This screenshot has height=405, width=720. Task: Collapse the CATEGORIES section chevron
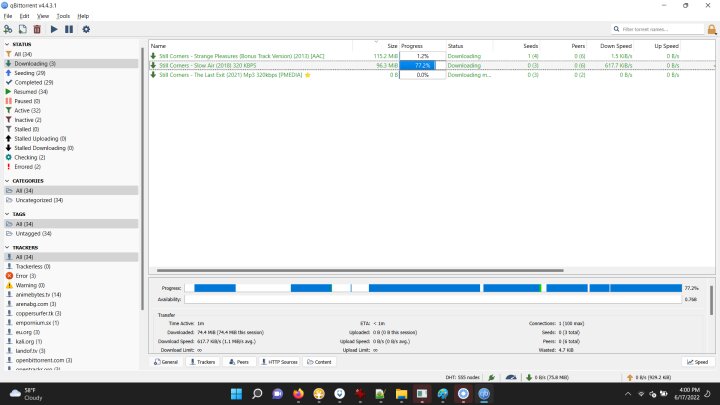click(x=7, y=181)
